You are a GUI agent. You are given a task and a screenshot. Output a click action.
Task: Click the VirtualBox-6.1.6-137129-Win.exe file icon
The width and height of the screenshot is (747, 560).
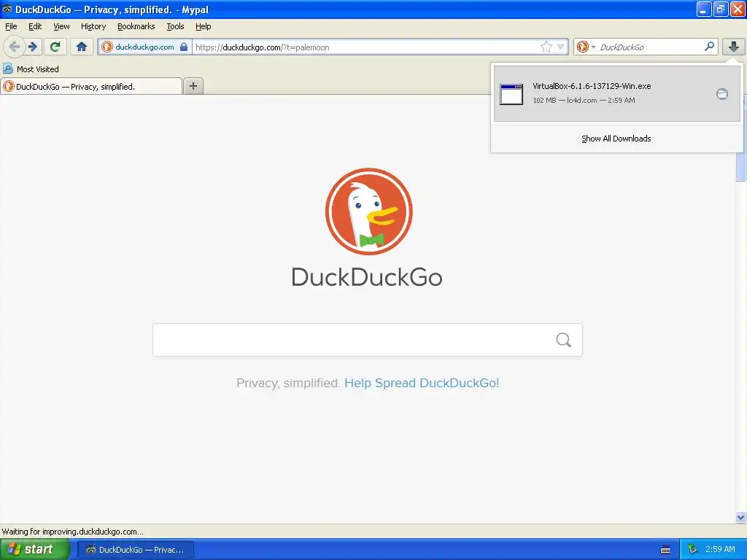tap(511, 94)
